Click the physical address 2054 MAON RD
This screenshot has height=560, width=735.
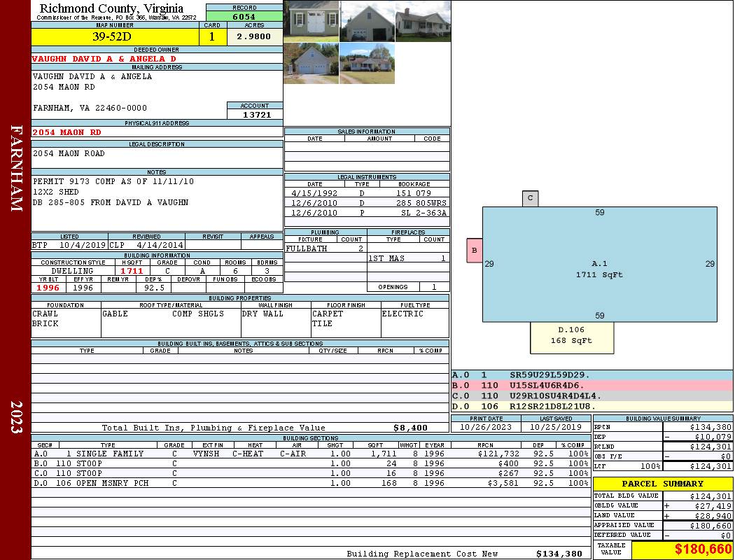[67, 132]
